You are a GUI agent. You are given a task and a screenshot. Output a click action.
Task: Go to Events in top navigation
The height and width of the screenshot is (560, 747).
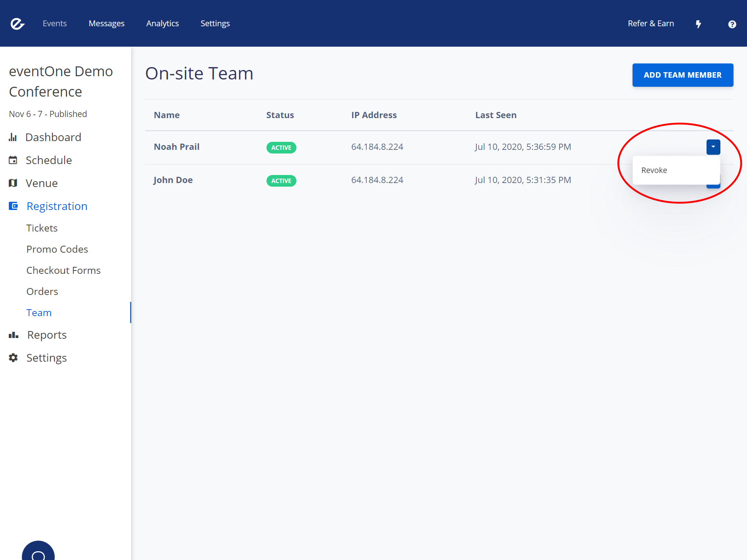[55, 23]
